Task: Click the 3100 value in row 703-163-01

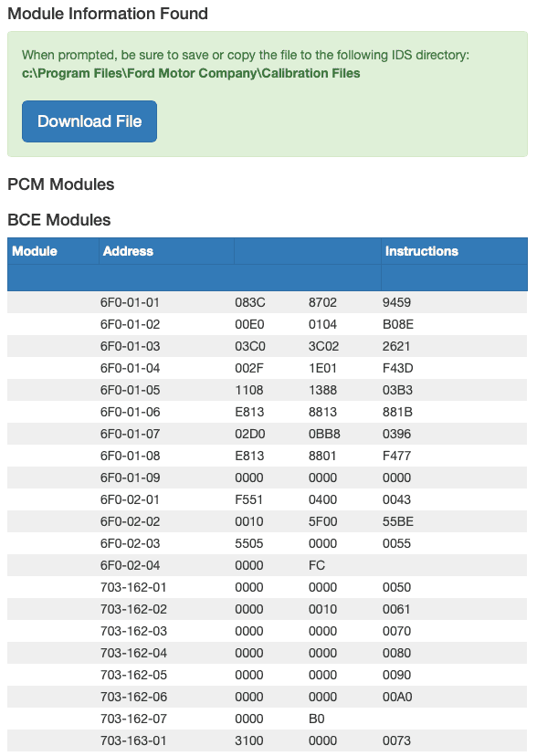Action: [248, 740]
